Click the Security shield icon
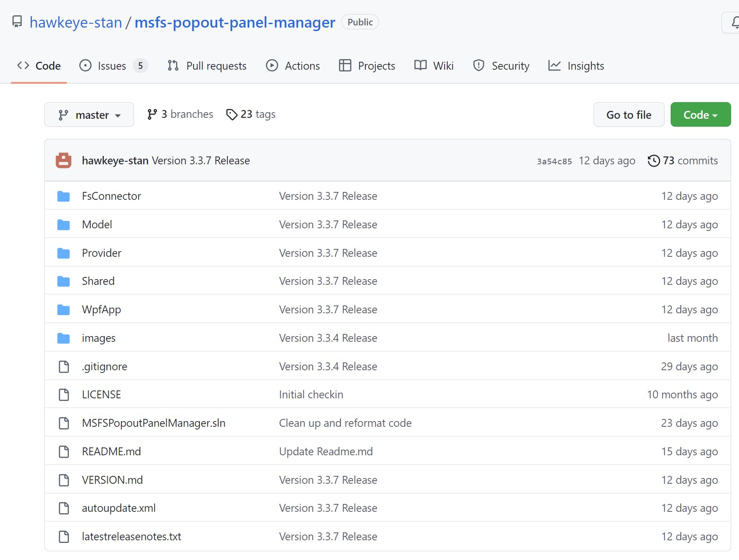 point(478,65)
